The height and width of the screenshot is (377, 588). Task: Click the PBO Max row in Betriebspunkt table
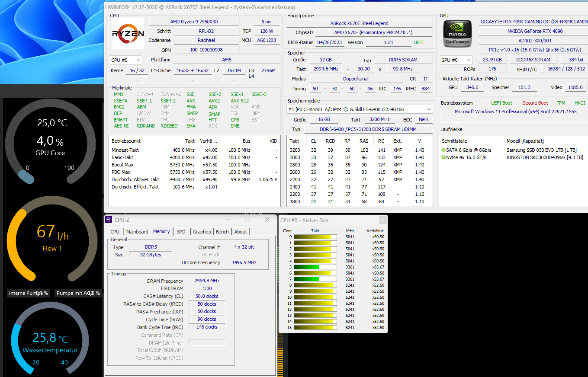195,172
